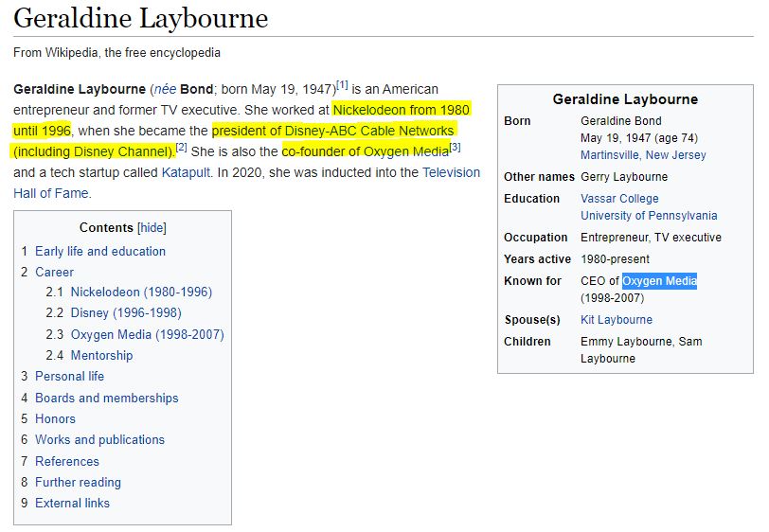
Task: Go to Oxygen Media (1998-2007) subsection
Action: pyautogui.click(x=147, y=334)
